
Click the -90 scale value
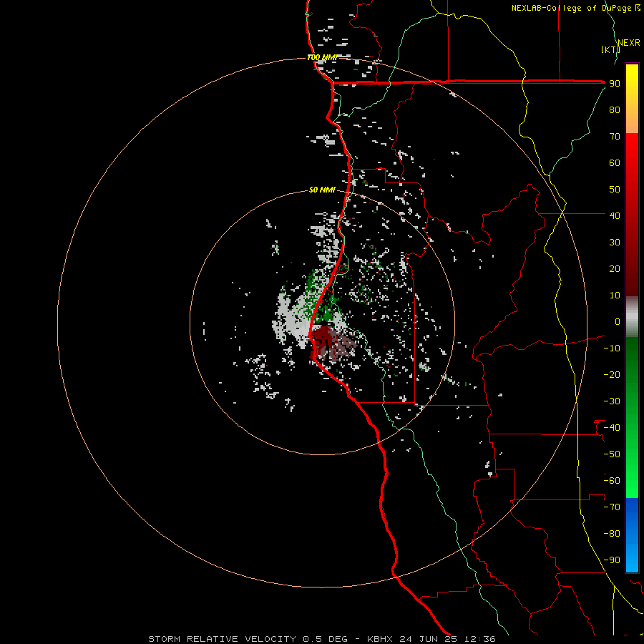coord(612,560)
